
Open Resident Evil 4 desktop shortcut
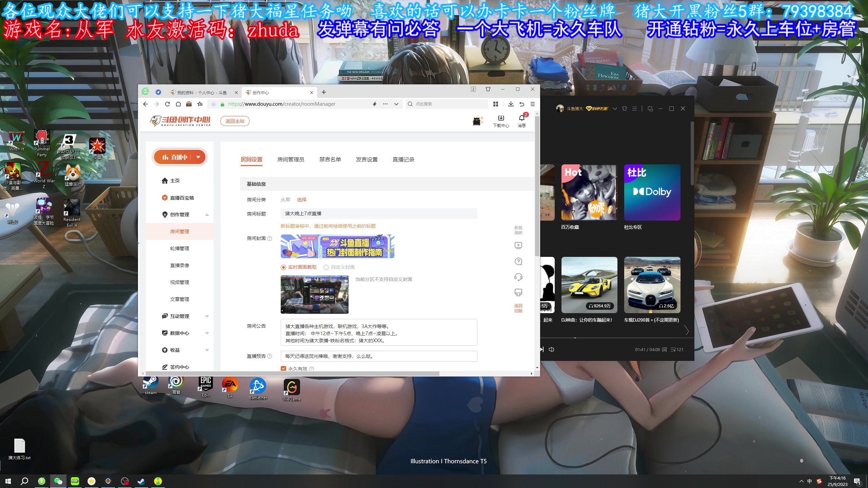pyautogui.click(x=72, y=213)
